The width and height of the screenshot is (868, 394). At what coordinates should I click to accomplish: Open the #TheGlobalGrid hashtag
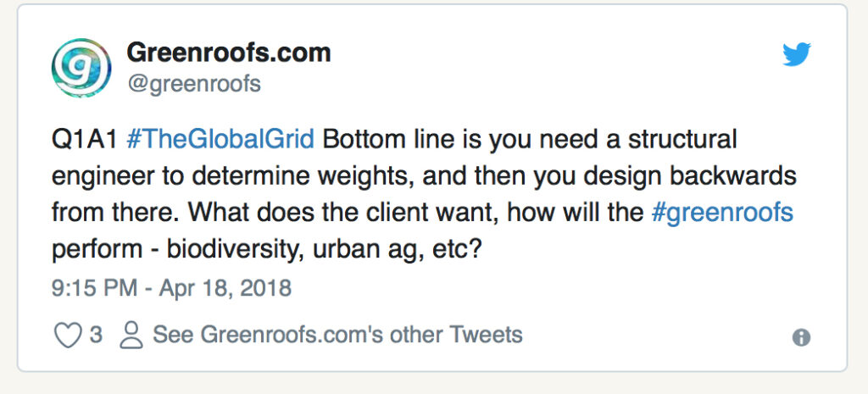click(220, 138)
